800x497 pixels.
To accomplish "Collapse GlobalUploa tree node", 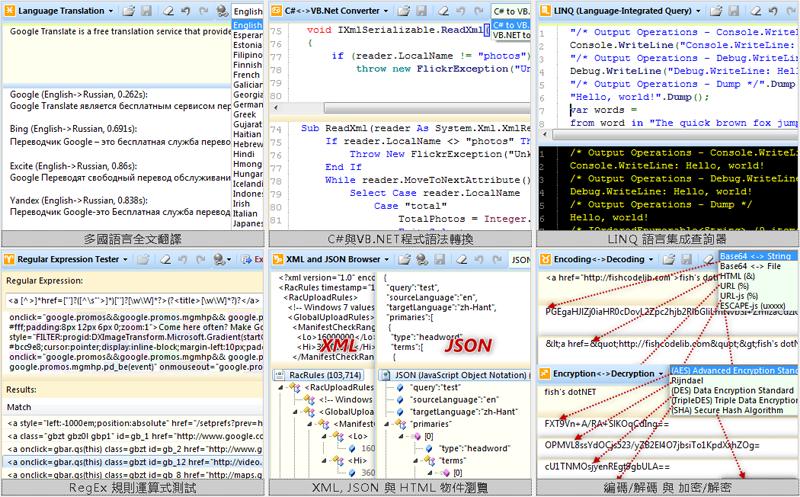I will tap(295, 412).
